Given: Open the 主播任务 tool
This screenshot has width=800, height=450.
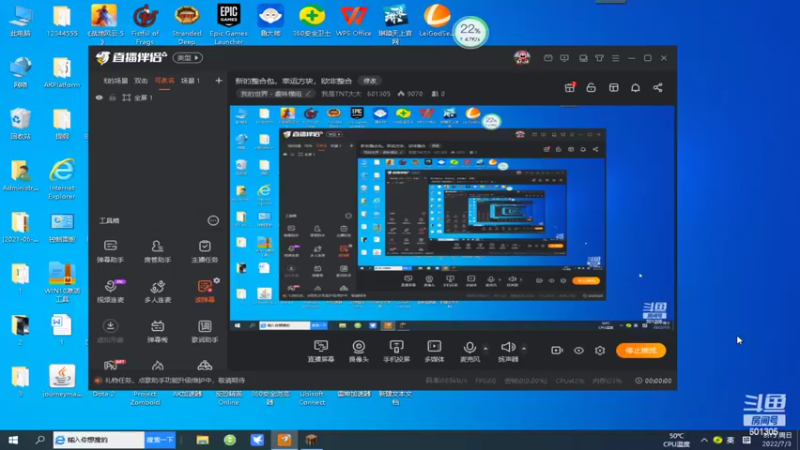Looking at the screenshot, I should [205, 252].
